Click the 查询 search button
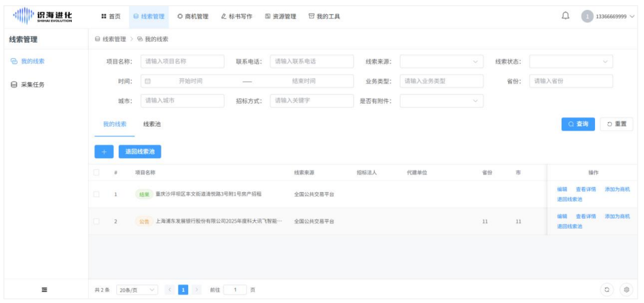The width and height of the screenshot is (644, 303). [x=578, y=124]
